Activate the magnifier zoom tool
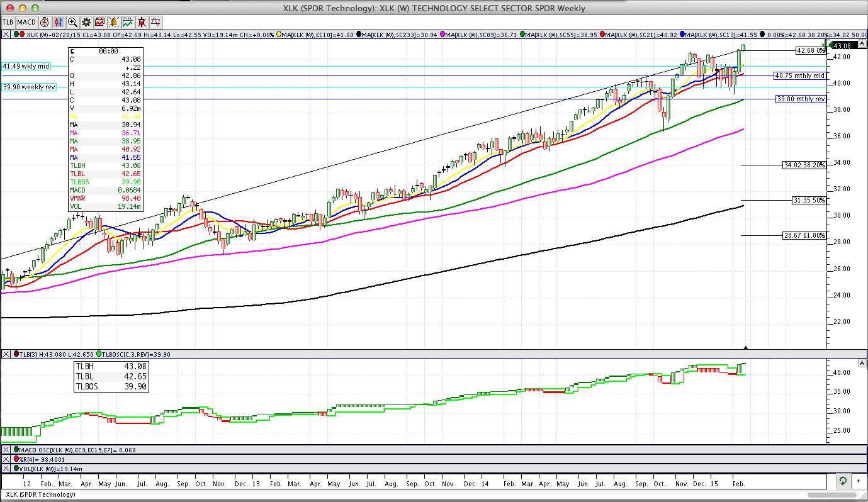Image resolution: width=868 pixels, height=502 pixels. [x=72, y=22]
